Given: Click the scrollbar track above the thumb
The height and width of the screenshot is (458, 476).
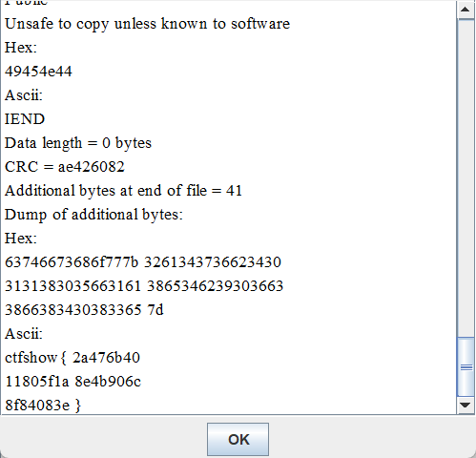Looking at the screenshot, I should click(466, 178).
